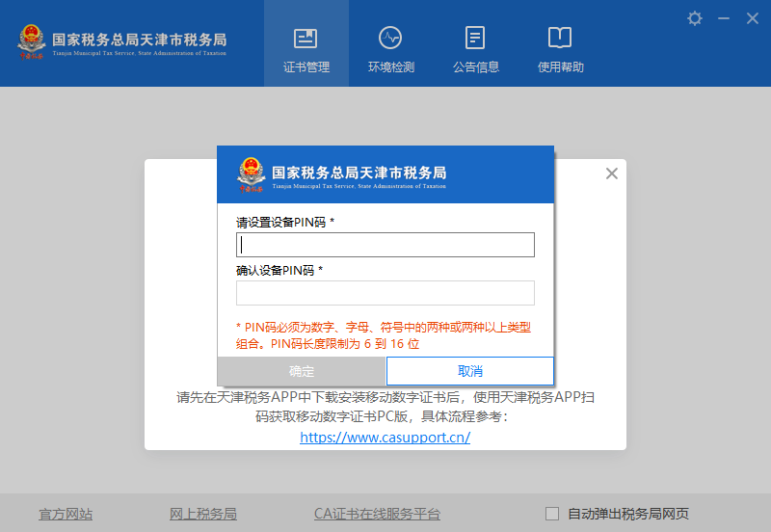Click the red PIN码必须为数字 rule text
Image resolution: width=771 pixels, height=532 pixels.
384,335
